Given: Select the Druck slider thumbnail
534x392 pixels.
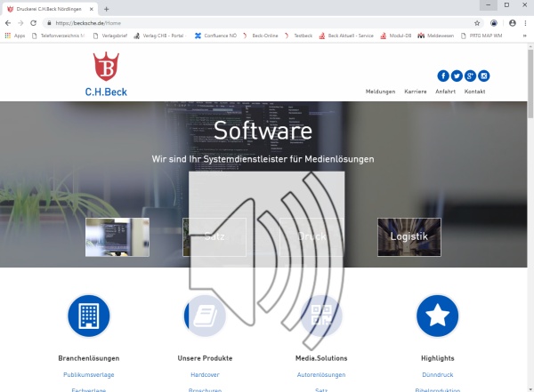Looking at the screenshot, I should pos(311,237).
